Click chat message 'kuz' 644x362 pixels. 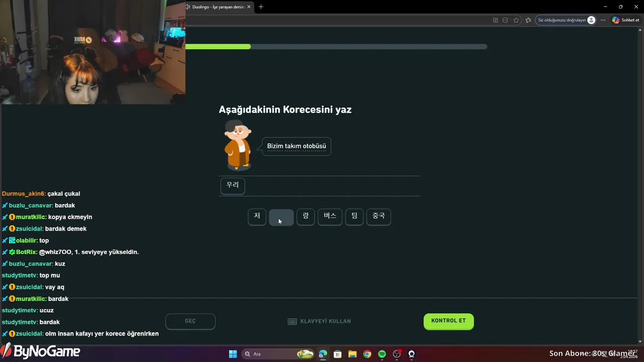[60, 264]
